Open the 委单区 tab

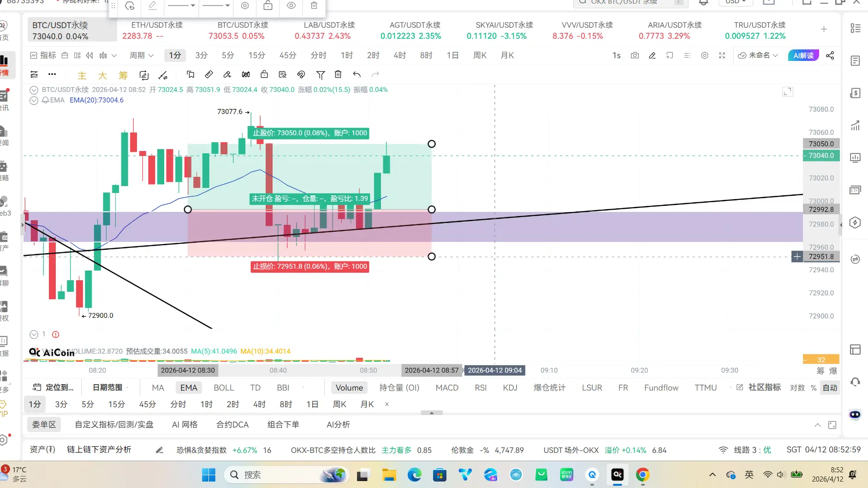[44, 425]
